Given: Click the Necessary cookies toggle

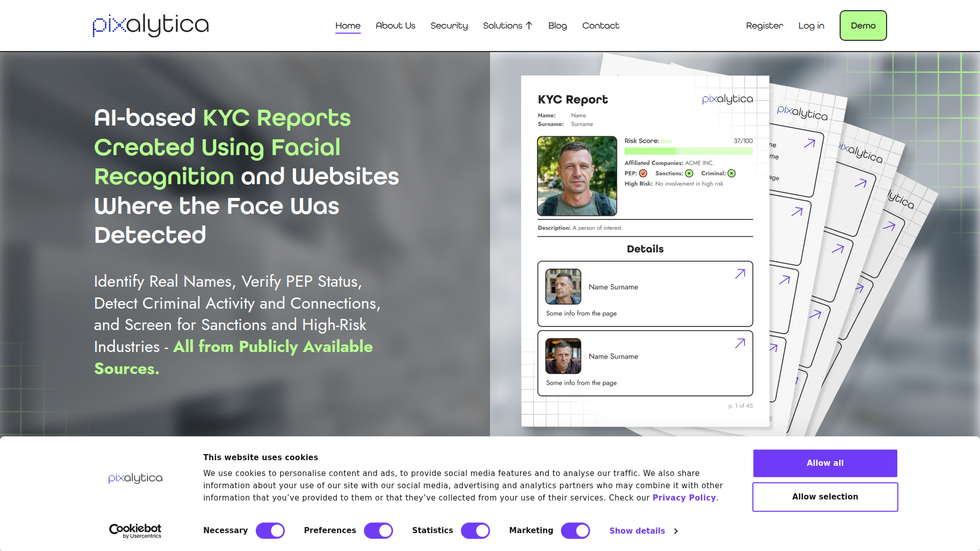Looking at the screenshot, I should [x=270, y=531].
